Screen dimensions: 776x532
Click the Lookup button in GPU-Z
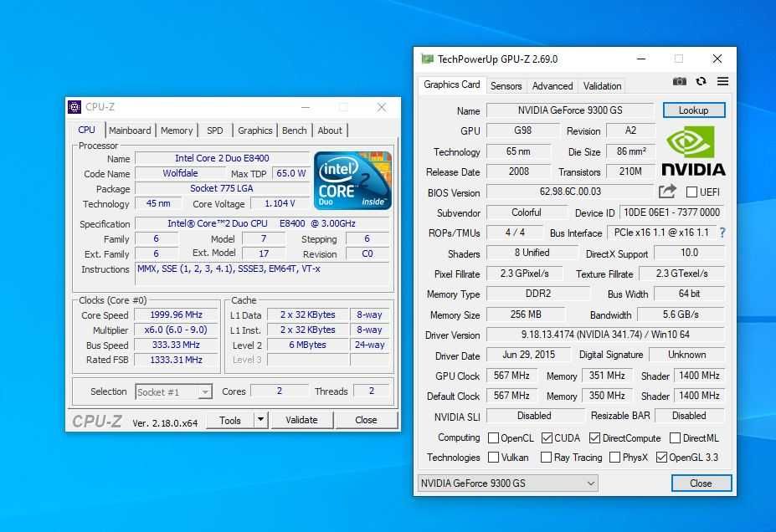tap(694, 110)
